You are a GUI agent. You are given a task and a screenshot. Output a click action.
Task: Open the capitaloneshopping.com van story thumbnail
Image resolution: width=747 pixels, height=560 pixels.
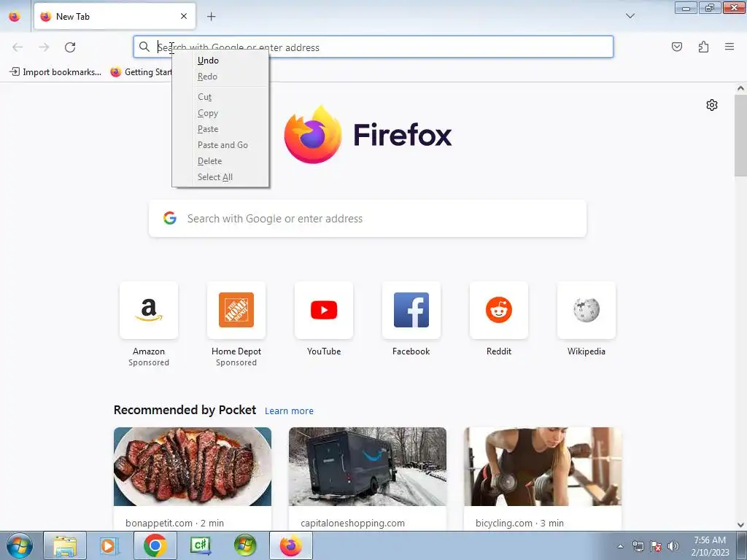[368, 467]
